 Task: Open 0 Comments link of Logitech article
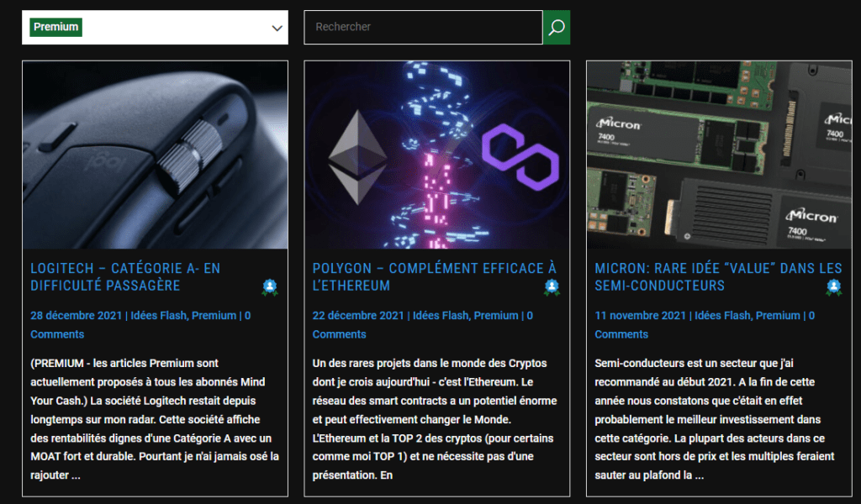pos(140,325)
